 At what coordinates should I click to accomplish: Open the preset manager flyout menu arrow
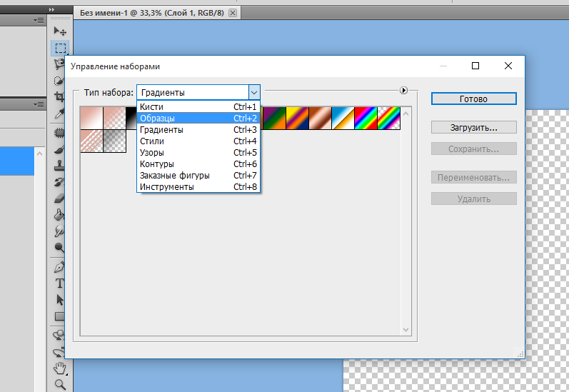pos(403,91)
